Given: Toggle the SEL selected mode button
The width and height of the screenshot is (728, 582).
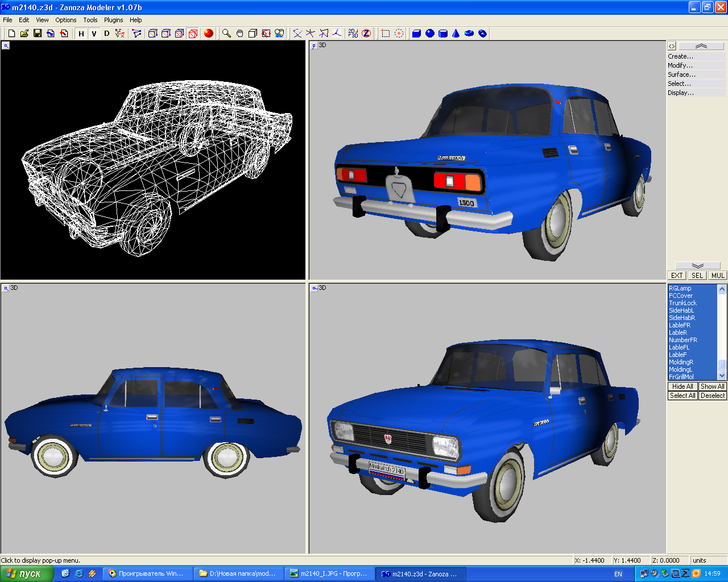Looking at the screenshot, I should pos(697,276).
